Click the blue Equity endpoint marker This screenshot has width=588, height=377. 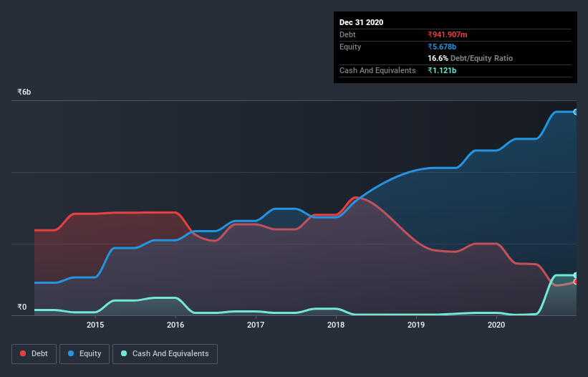(576, 112)
